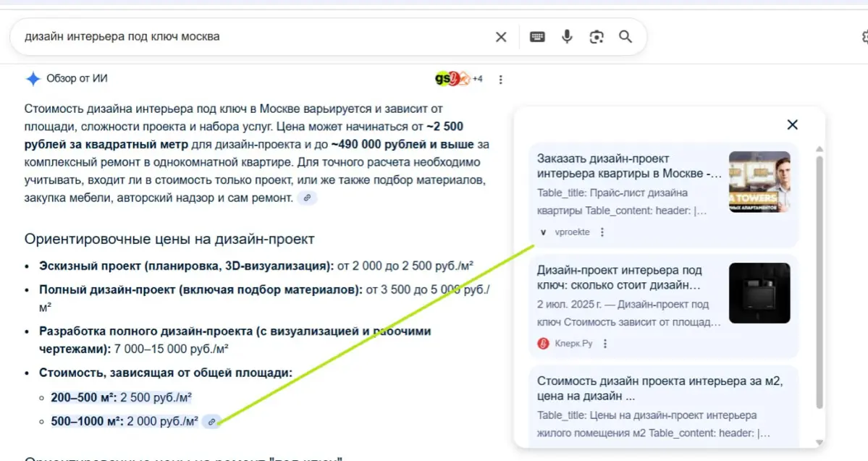Open the options menu next to vproekte source
868x461 pixels.
point(602,232)
